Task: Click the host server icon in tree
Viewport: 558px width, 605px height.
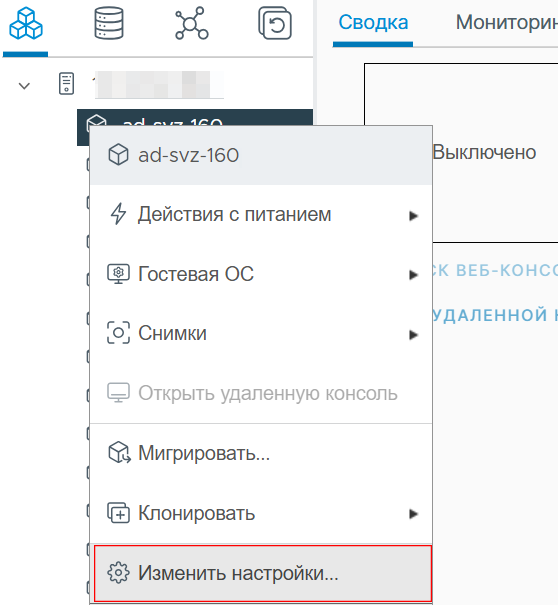Action: click(x=66, y=83)
